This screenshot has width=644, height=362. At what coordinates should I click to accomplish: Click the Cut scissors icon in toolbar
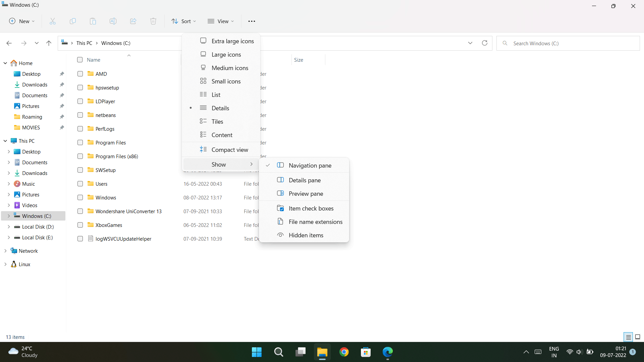click(x=53, y=21)
